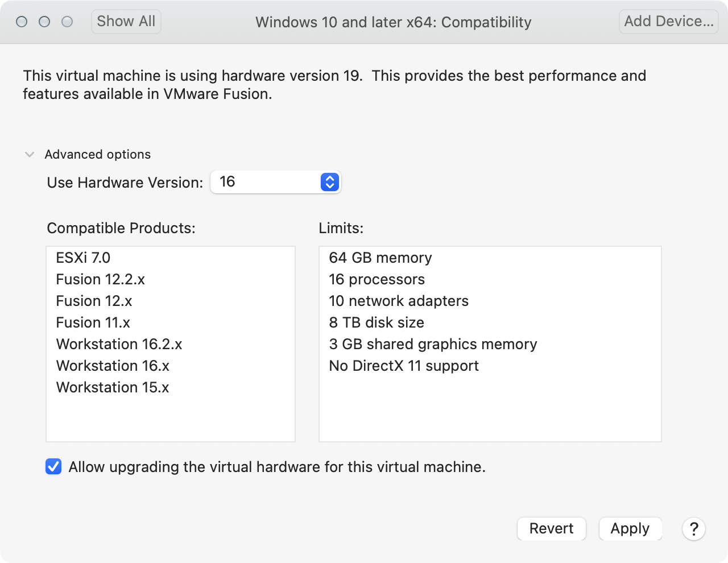
Task: Click the Revert button
Action: (x=551, y=529)
